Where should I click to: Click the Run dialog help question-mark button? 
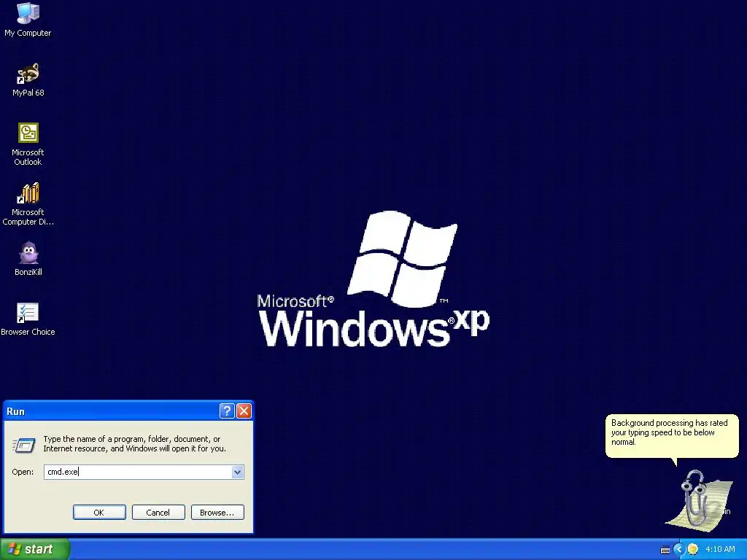(x=227, y=411)
